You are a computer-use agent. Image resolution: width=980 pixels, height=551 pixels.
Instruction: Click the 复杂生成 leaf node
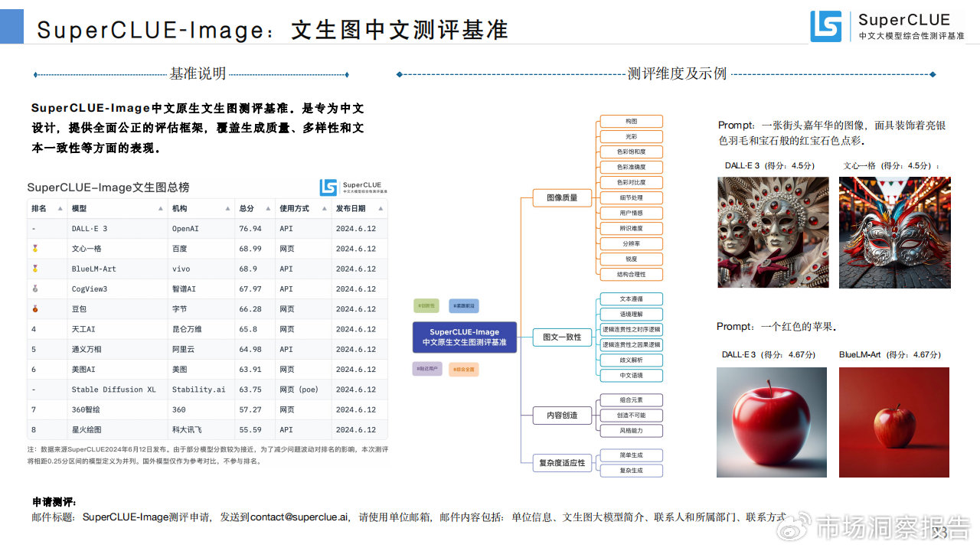(x=631, y=471)
